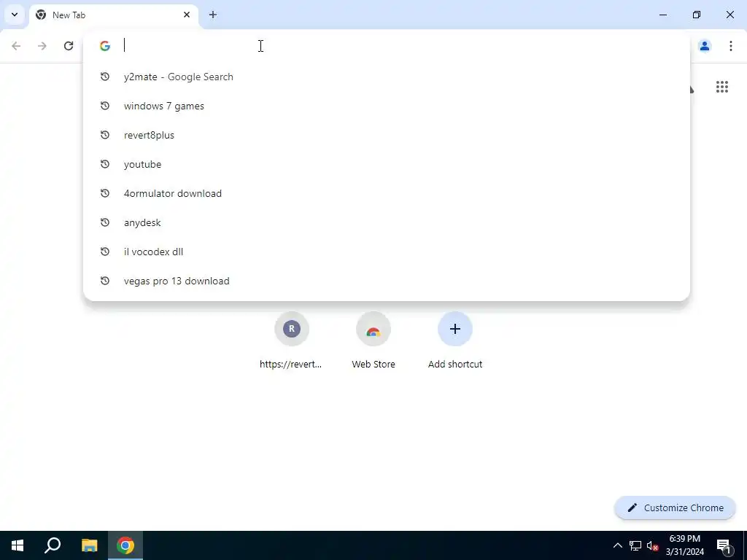Select suggestion windows 7 games
Viewport: 747px width, 560px height.
[387, 106]
